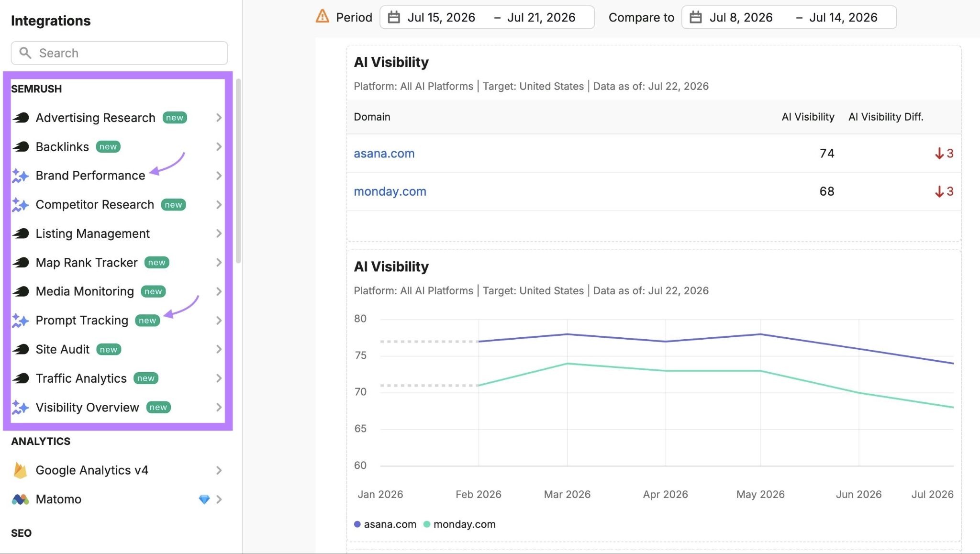Click the orange warning triangle near Period

click(323, 16)
